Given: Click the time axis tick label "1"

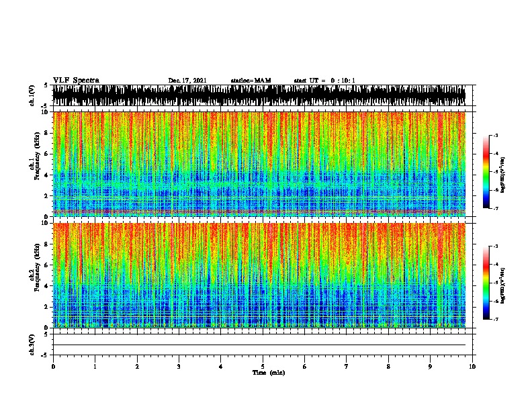Looking at the screenshot, I should 95,367.
